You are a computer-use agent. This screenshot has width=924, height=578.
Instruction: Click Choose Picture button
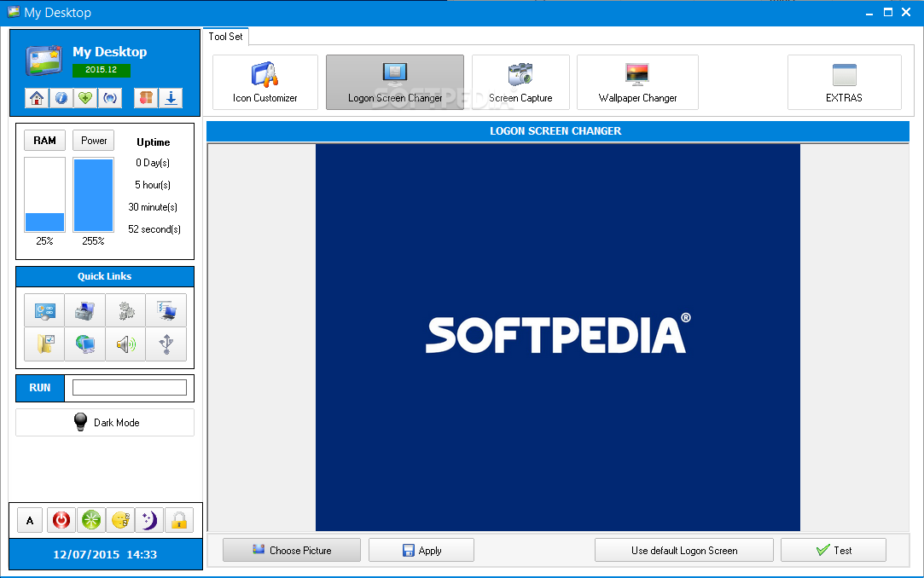(292, 551)
